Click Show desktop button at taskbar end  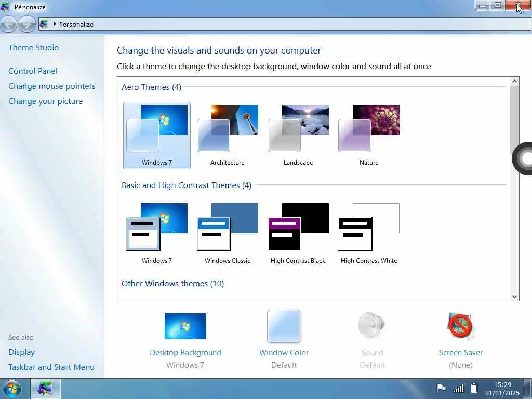click(527, 389)
